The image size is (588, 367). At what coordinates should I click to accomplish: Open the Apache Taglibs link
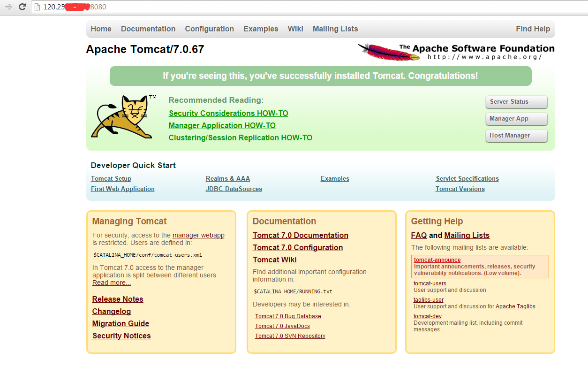pos(515,306)
